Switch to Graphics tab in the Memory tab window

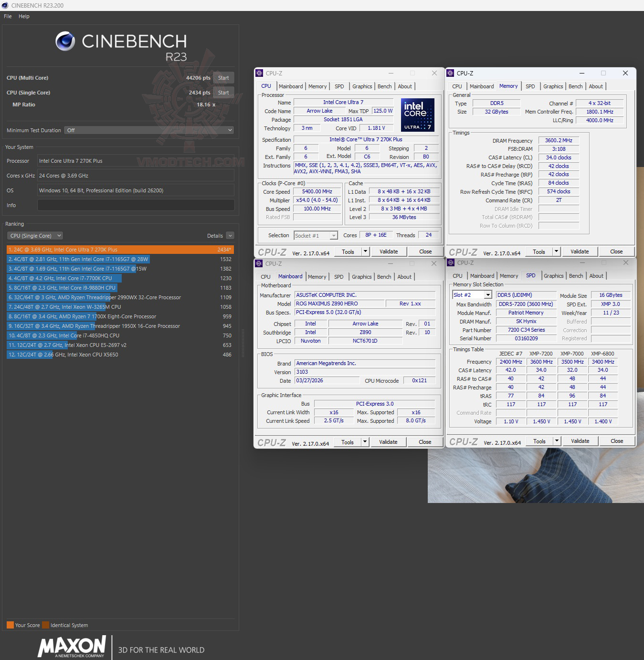tap(553, 86)
